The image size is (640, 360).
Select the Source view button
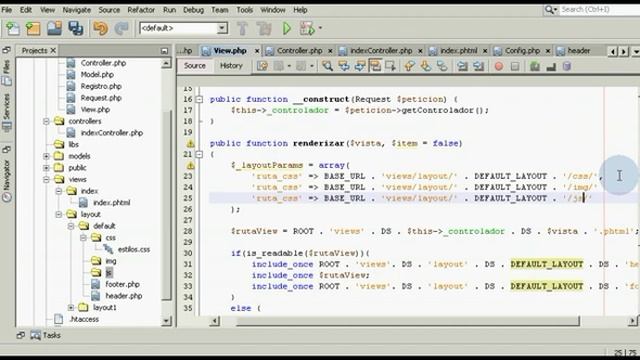[195, 66]
